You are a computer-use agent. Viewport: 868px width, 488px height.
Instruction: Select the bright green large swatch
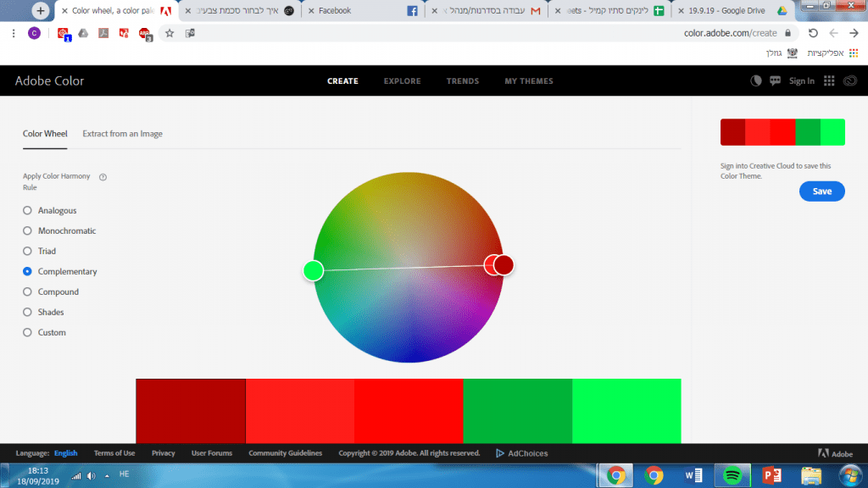coord(626,411)
